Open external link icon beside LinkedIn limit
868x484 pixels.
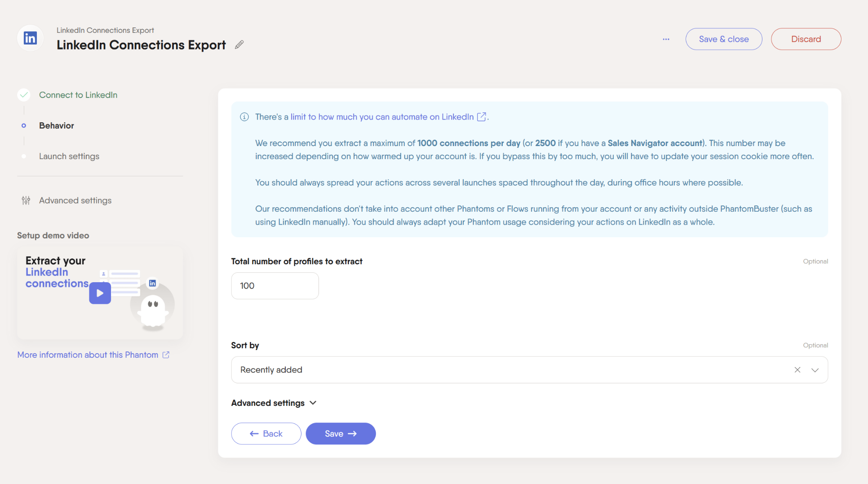(x=482, y=117)
